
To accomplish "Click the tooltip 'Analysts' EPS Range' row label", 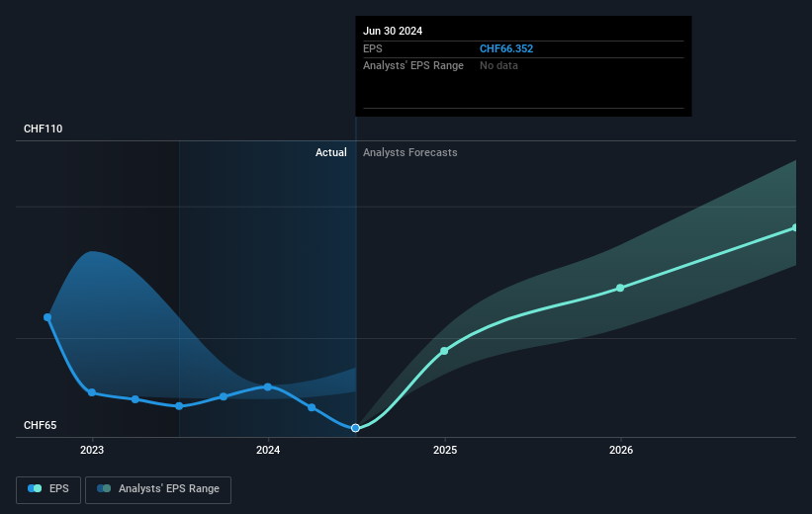I will [413, 66].
